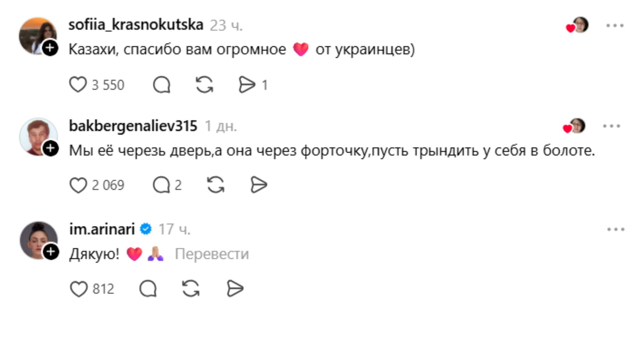Click the Перевести translate link
The height and width of the screenshot is (362, 644).
[x=212, y=254]
